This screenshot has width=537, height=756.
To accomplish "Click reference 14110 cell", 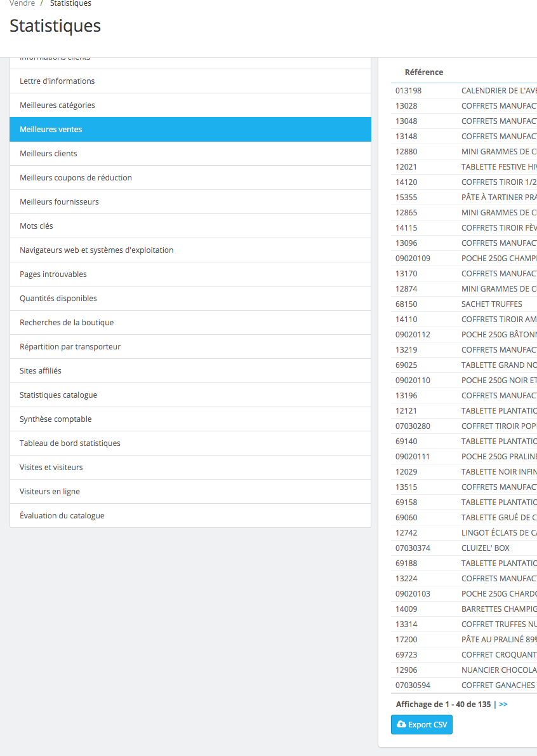I will (406, 319).
